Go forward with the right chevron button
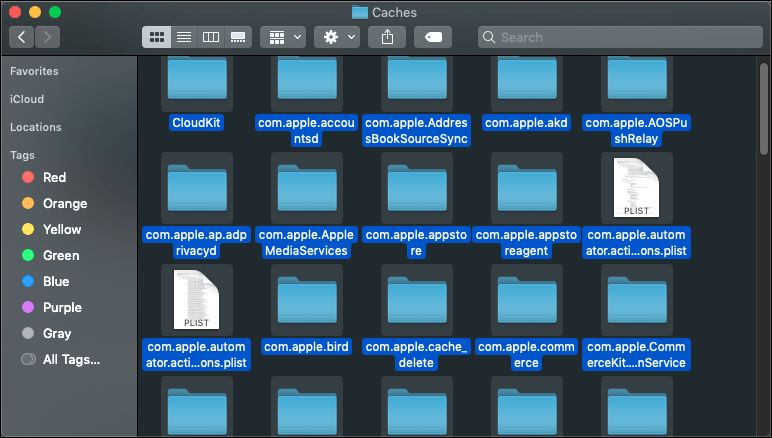 tap(47, 37)
